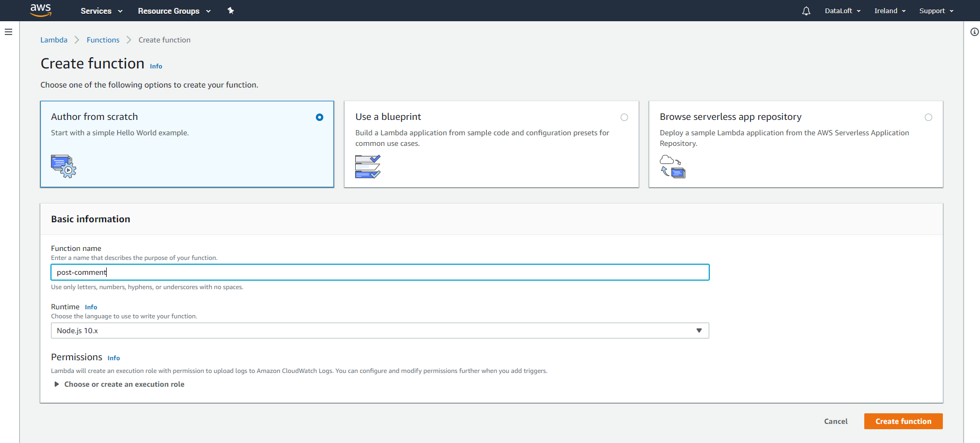Open the Ireland region dropdown
Screen dimensions: 980x443
click(x=890, y=11)
